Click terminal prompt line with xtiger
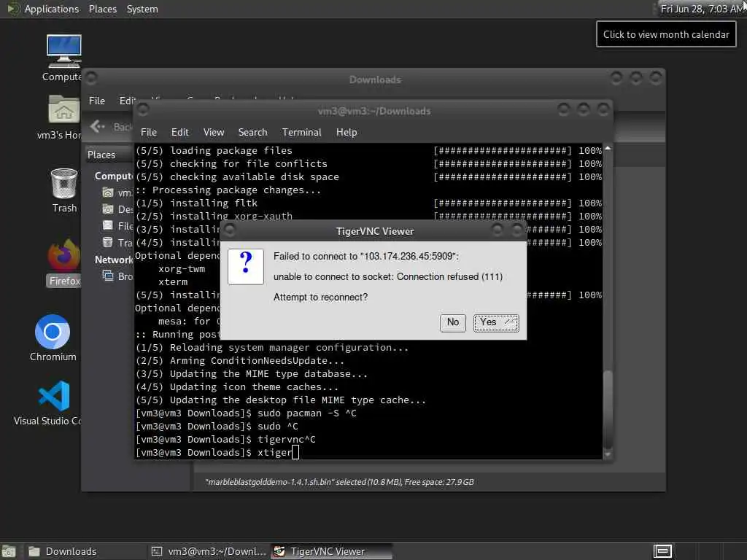The width and height of the screenshot is (747, 560). (217, 452)
